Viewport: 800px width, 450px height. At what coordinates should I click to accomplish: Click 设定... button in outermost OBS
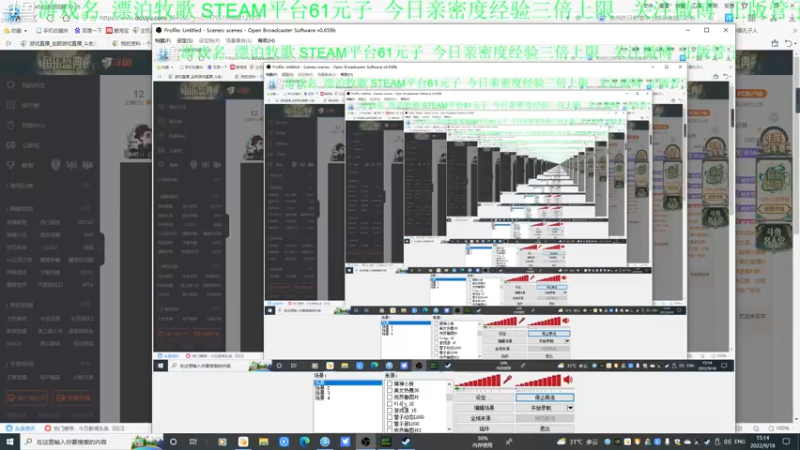pos(484,397)
